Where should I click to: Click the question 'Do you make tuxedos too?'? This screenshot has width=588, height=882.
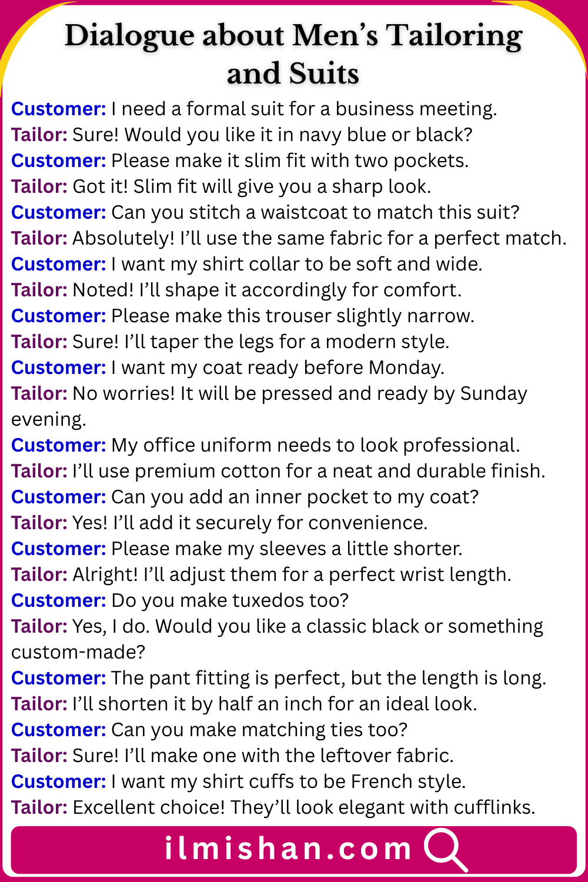(230, 600)
